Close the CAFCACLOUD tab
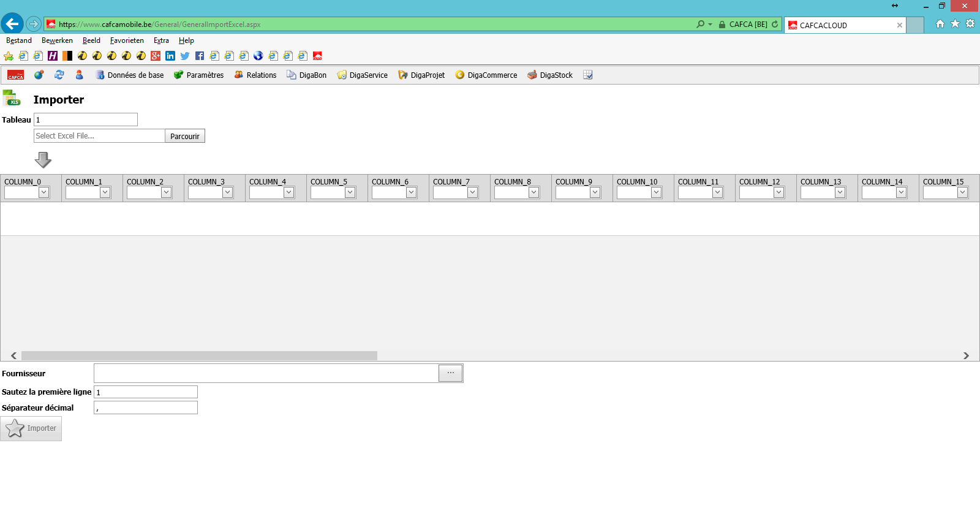The width and height of the screenshot is (980, 527). [x=900, y=25]
